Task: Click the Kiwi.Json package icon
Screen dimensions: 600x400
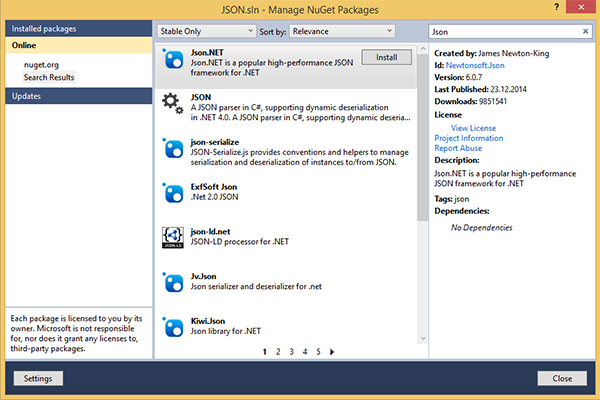Action: (x=171, y=323)
